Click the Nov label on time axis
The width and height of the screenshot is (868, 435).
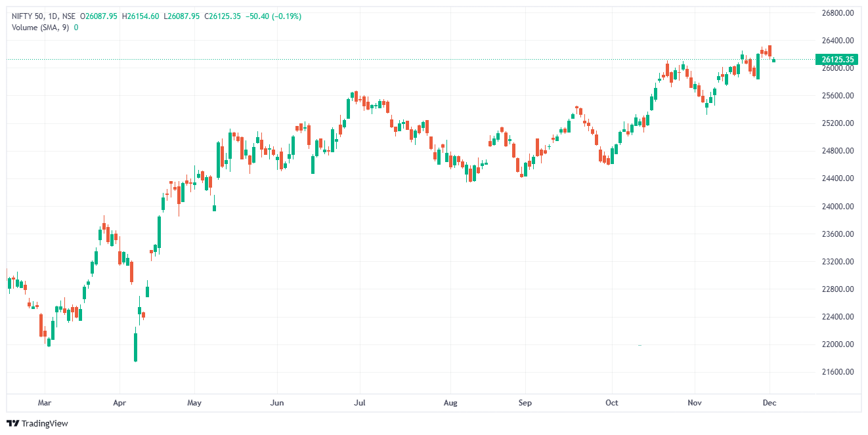pos(694,402)
